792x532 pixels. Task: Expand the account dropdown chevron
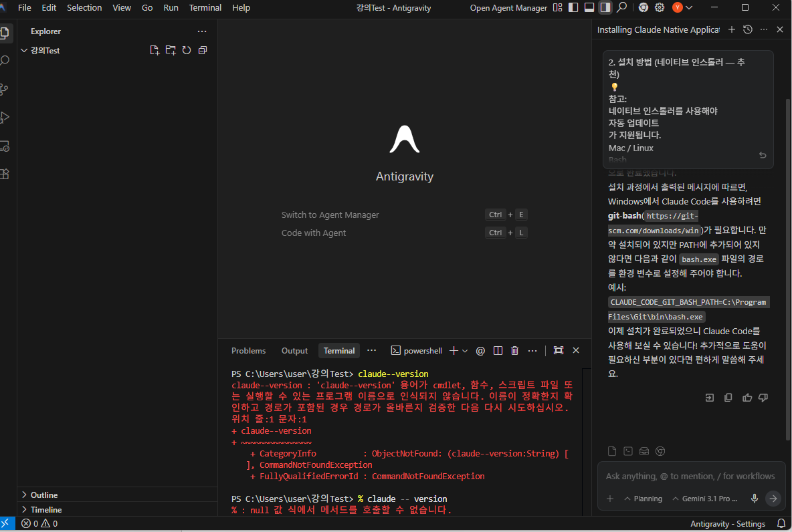coord(689,7)
